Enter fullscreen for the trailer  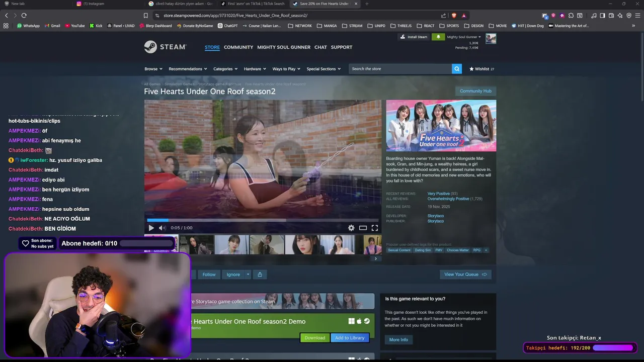point(375,228)
